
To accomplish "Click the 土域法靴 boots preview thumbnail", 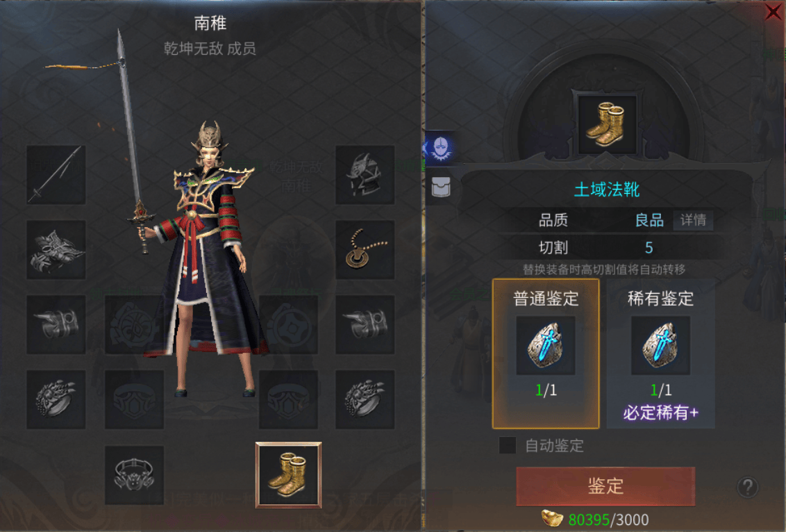I will (x=607, y=124).
